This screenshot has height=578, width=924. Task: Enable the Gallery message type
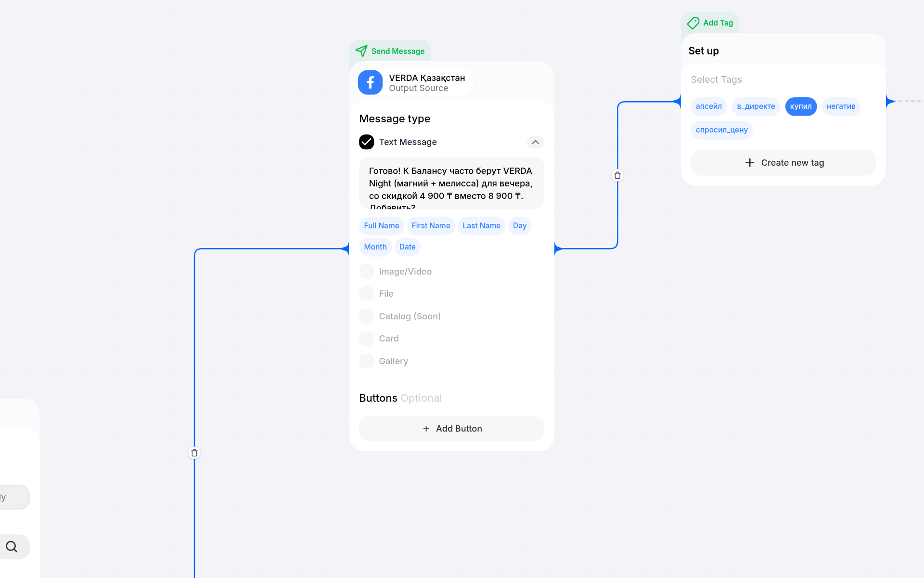pos(366,361)
